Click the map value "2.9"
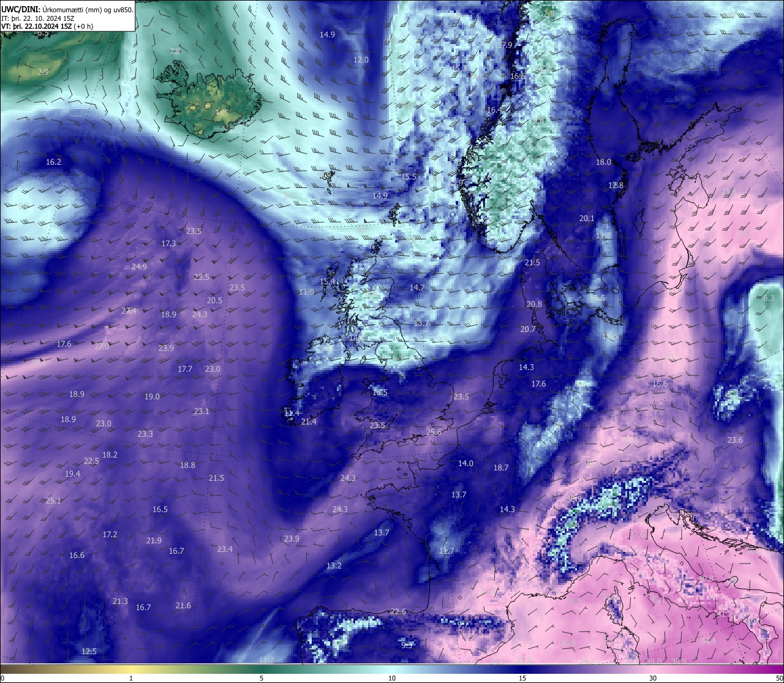Image resolution: width=784 pixels, height=683 pixels. [43, 72]
